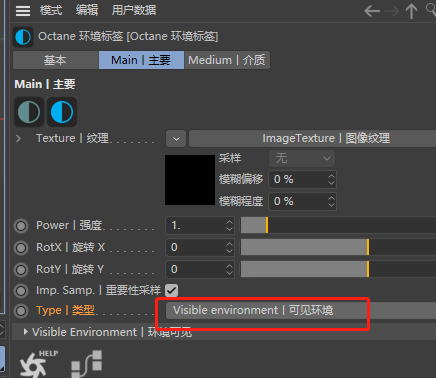Viewport: 436px width, 378px height.
Task: Toggle the RotY | 旋转 Y animation dot
Action: [21, 270]
